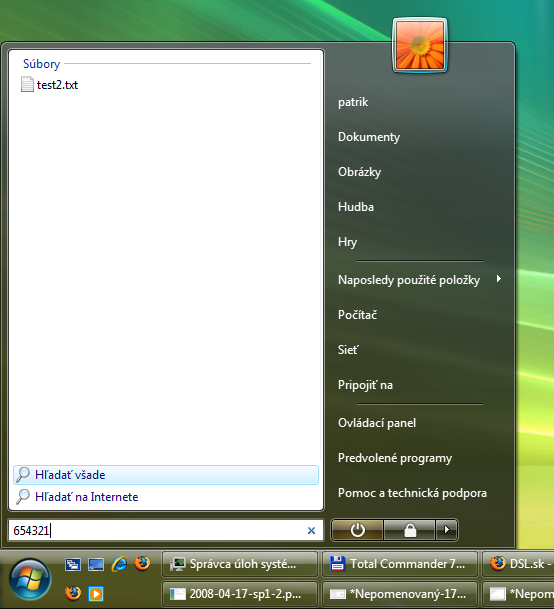Launch Firefox from Quick Launch top row

click(142, 563)
